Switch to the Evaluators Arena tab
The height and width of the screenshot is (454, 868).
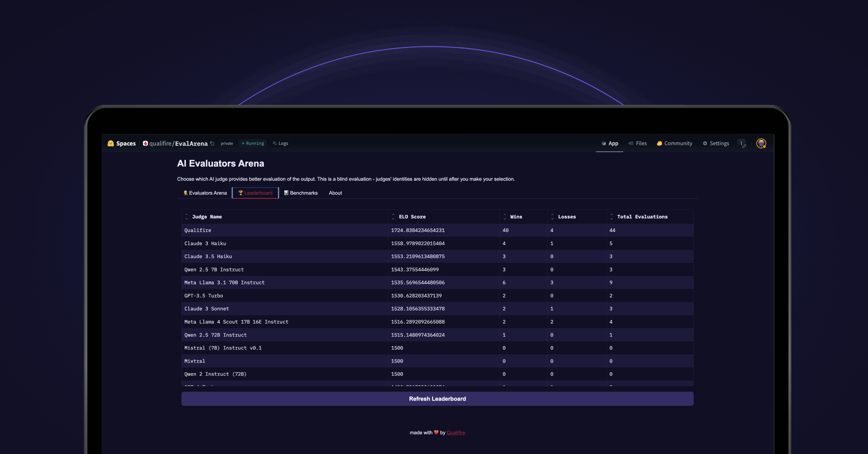(x=205, y=193)
